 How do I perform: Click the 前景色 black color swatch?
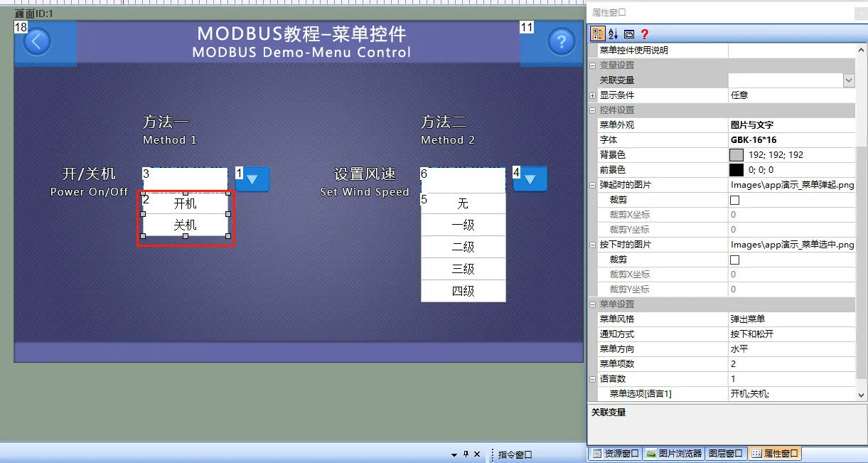pyautogui.click(x=736, y=170)
